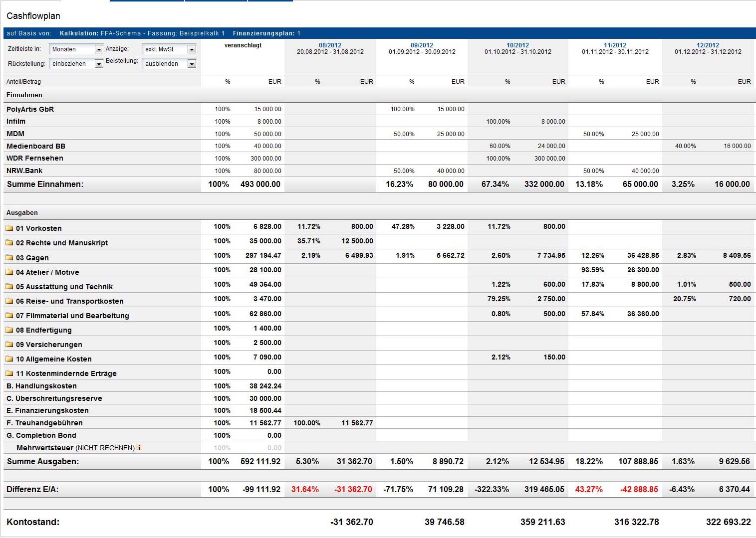Select the 05 Ausstattung und Technik label

[64, 287]
